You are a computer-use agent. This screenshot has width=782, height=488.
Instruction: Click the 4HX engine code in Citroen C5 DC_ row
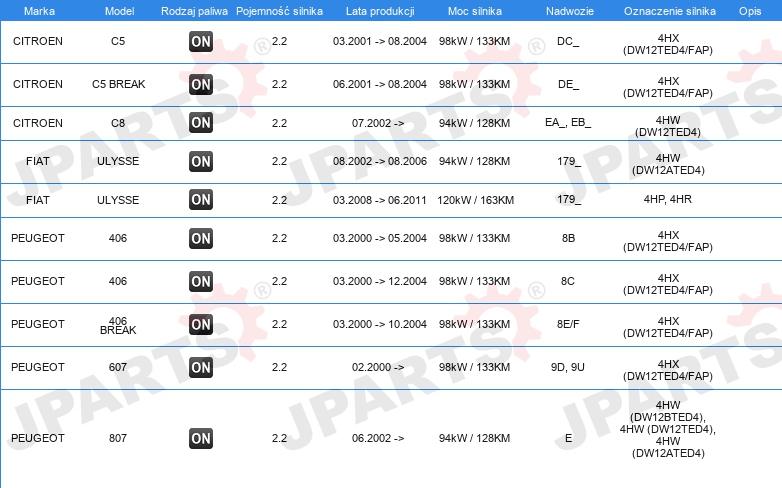668,44
